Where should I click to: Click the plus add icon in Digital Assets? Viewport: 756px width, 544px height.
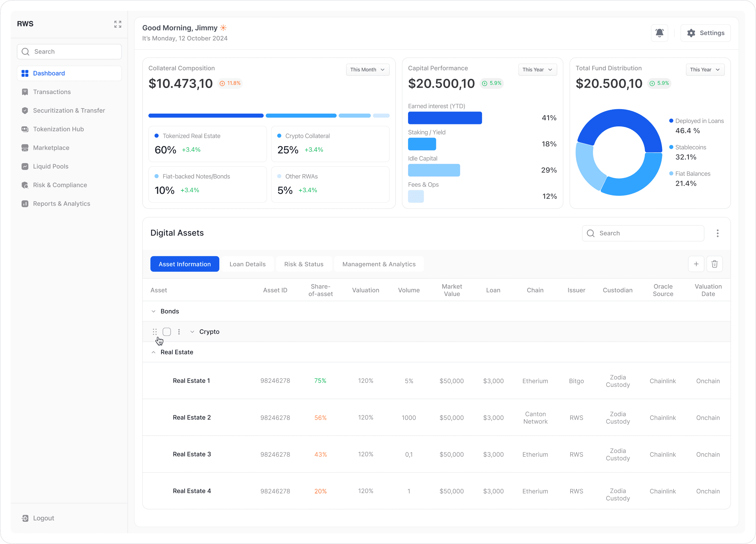click(696, 264)
